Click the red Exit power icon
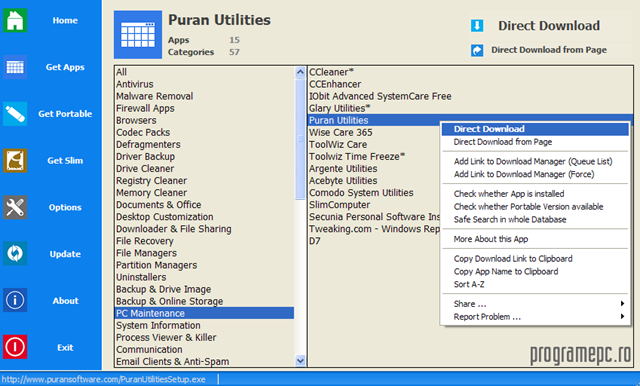 pos(15,347)
